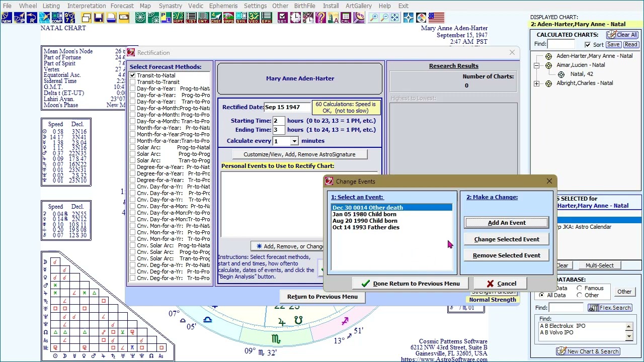644x362 pixels.
Task: Click the 975 toolbar icon
Action: click(69, 18)
